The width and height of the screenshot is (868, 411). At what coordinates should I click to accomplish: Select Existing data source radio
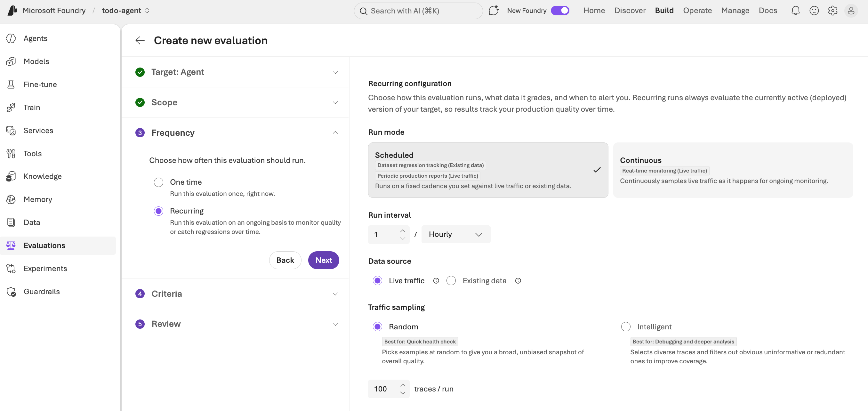(451, 281)
